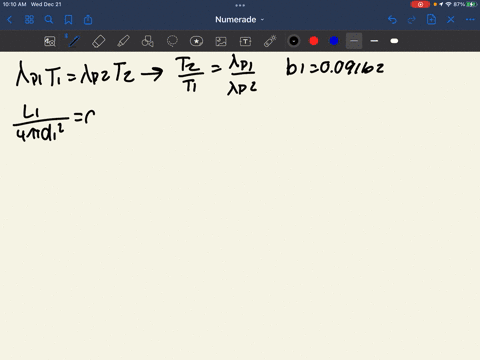
Task: Choose the Text box tool
Action: (x=245, y=41)
